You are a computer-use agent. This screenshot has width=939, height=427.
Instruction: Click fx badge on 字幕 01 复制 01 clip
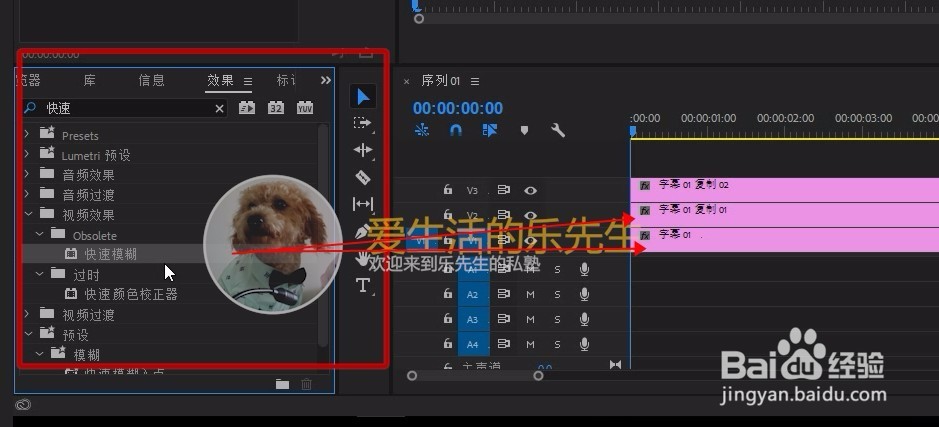645,210
